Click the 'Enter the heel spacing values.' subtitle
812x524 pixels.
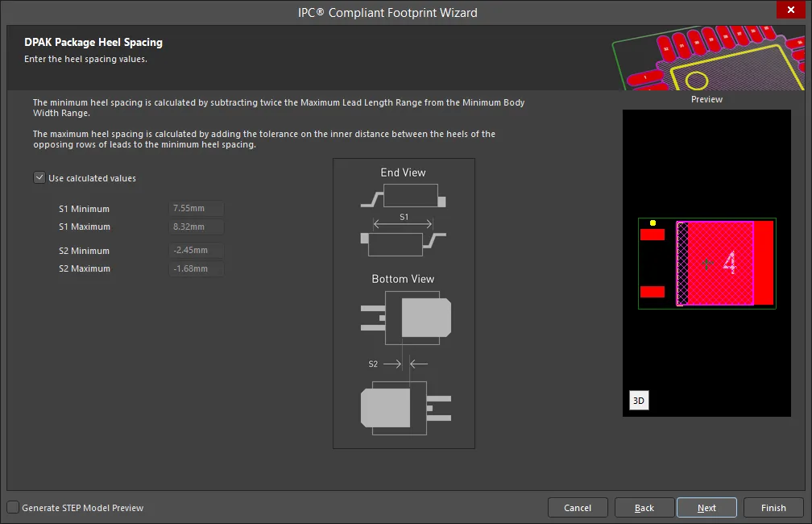click(85, 59)
